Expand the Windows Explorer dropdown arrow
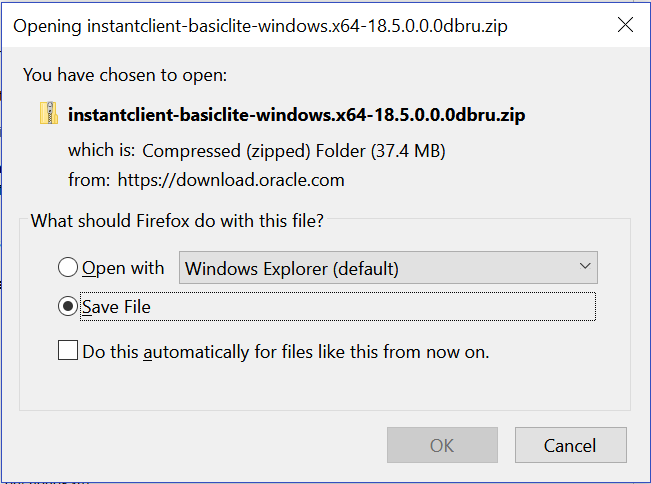651x484 pixels. [584, 268]
